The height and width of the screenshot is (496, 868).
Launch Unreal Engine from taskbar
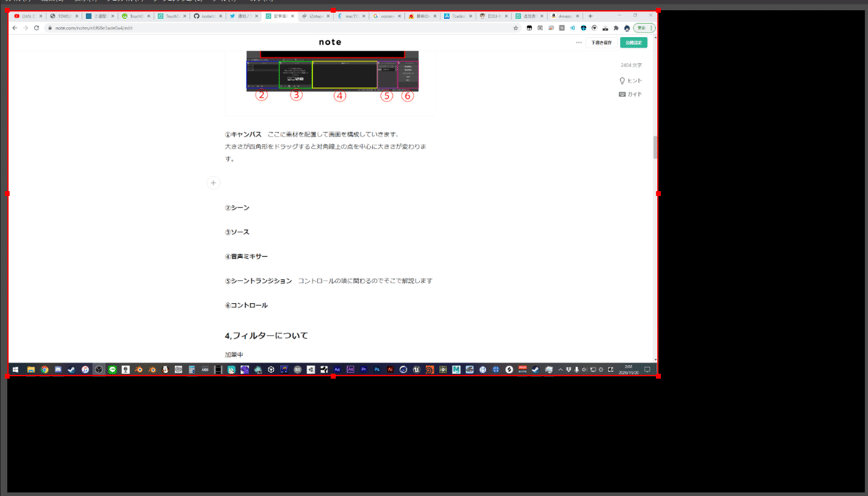417,369
